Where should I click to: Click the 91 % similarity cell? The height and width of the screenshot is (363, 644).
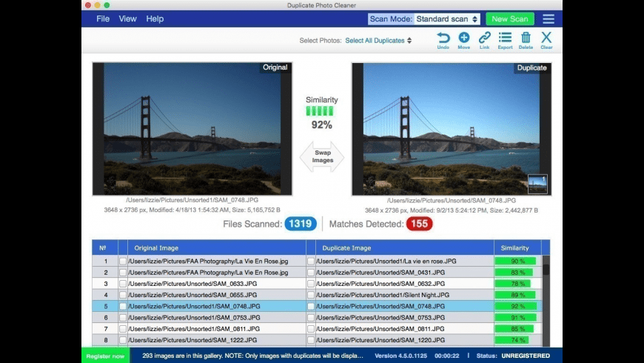coord(517,317)
